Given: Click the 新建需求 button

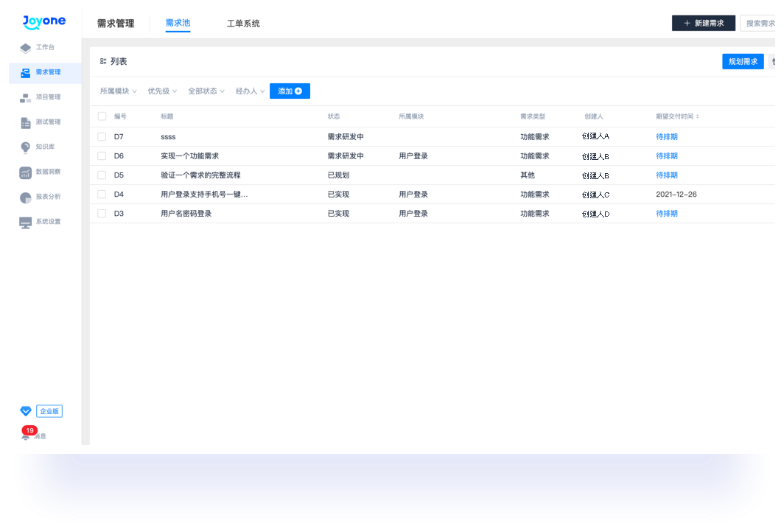Looking at the screenshot, I should pos(704,23).
